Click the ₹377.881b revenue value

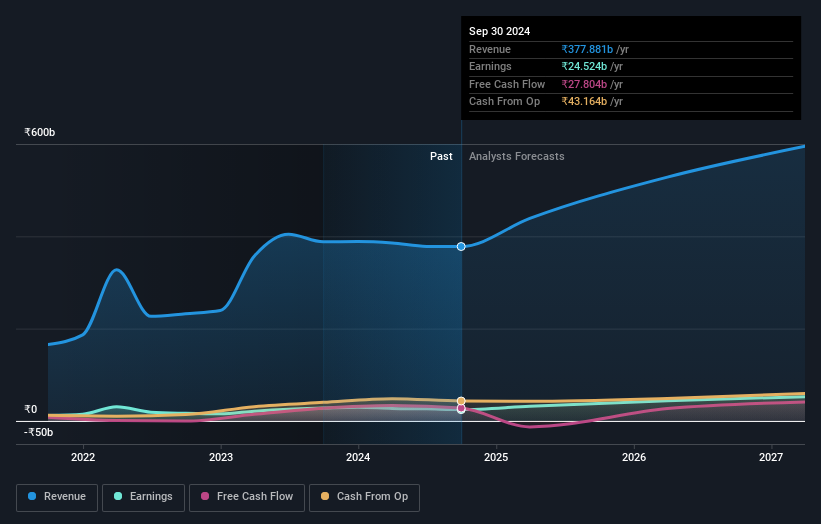coord(587,49)
